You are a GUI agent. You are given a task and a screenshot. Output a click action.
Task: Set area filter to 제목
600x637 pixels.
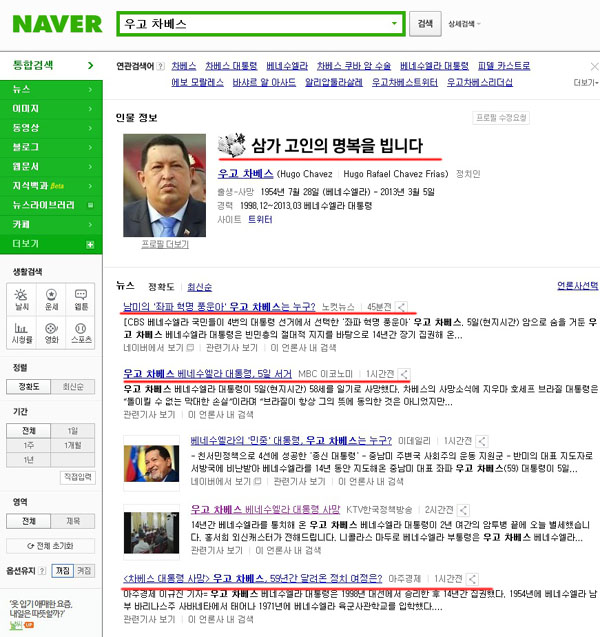(x=73, y=521)
